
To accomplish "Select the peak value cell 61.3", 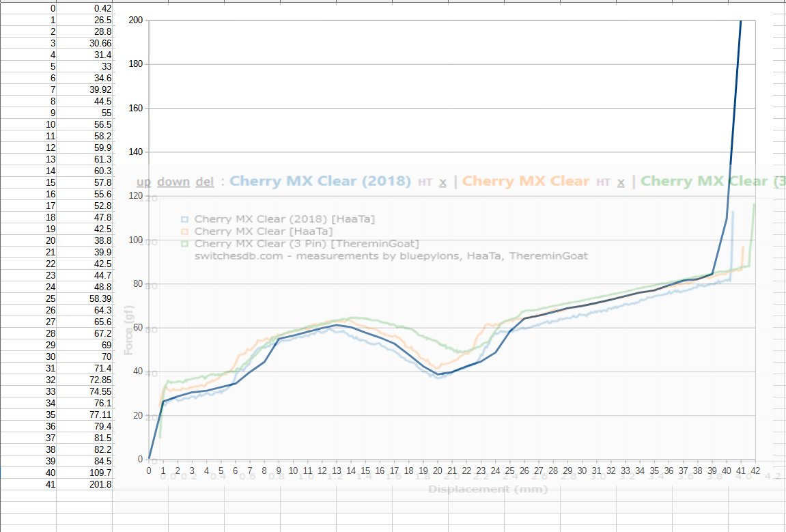I will (x=85, y=159).
